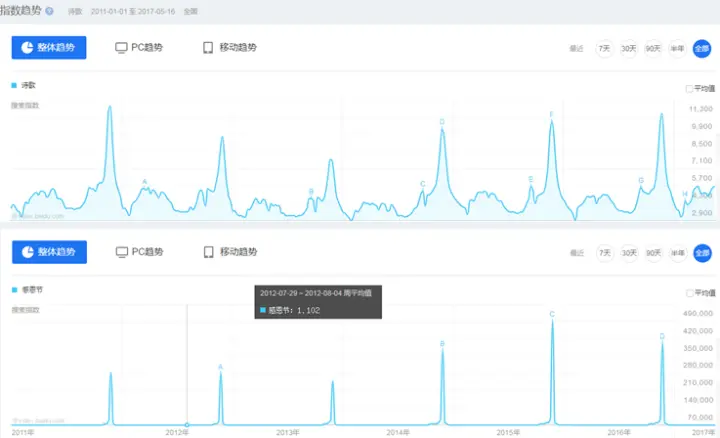The height and width of the screenshot is (438, 720).
Task: Choose 全部 range for the 诗歌 chart
Action: coord(702,49)
